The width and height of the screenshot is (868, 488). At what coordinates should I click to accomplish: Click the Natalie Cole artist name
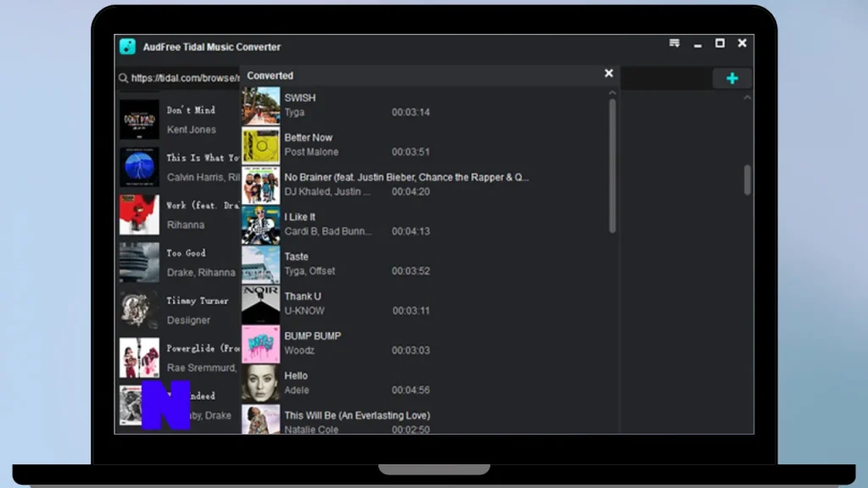311,430
